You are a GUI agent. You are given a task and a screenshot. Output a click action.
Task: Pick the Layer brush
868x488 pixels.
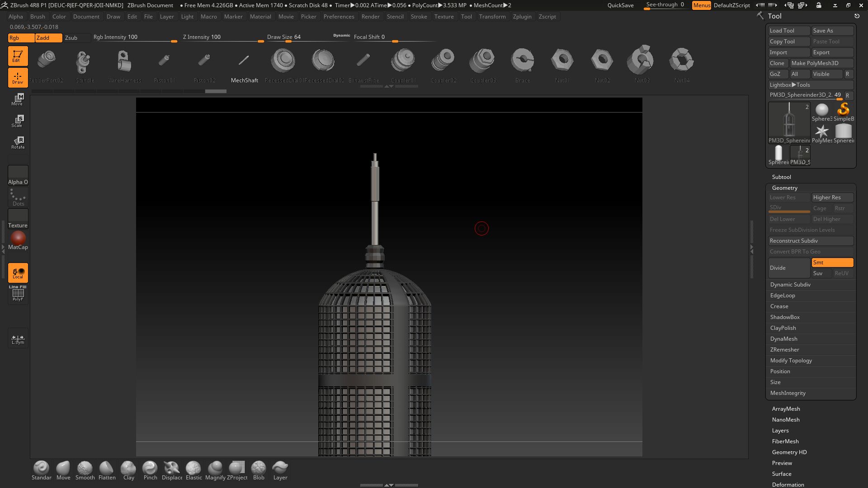click(x=280, y=470)
